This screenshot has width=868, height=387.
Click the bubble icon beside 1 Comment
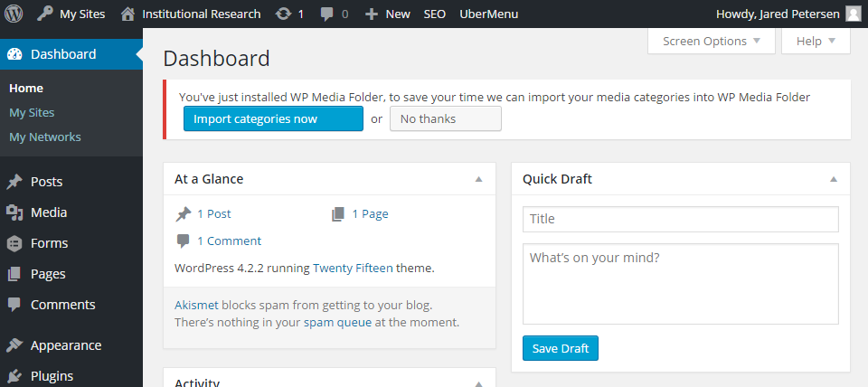coord(184,241)
